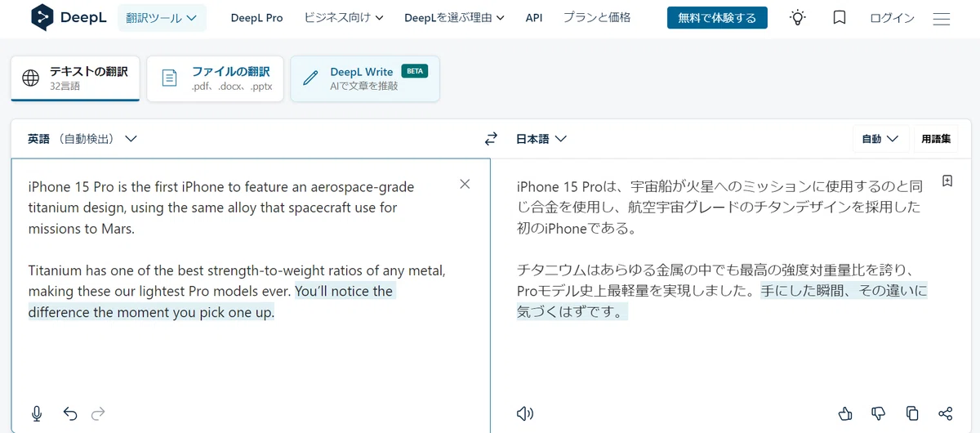Viewport: 980px width, 433px height.
Task: Swap source and target languages
Action: click(x=491, y=139)
